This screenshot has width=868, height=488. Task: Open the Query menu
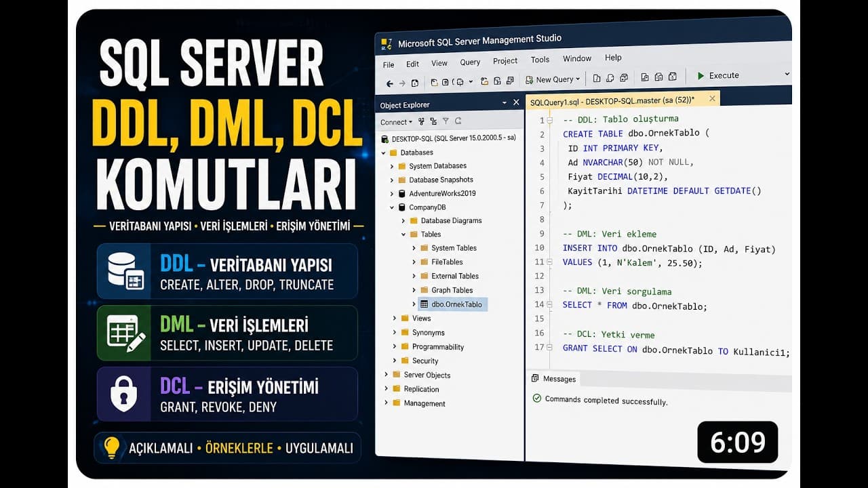click(x=470, y=62)
